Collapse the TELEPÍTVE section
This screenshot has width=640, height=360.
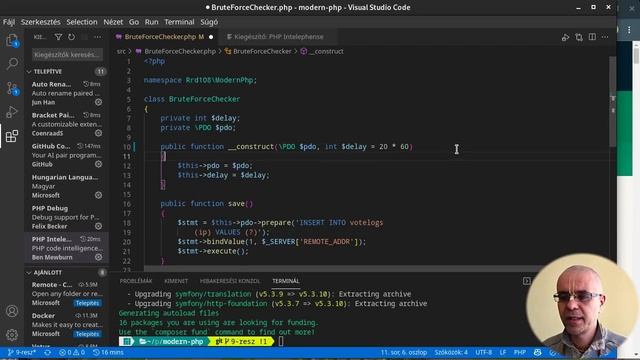click(47, 71)
